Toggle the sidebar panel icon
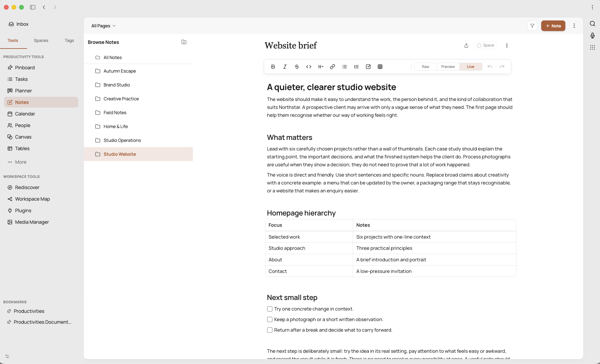 tap(33, 7)
